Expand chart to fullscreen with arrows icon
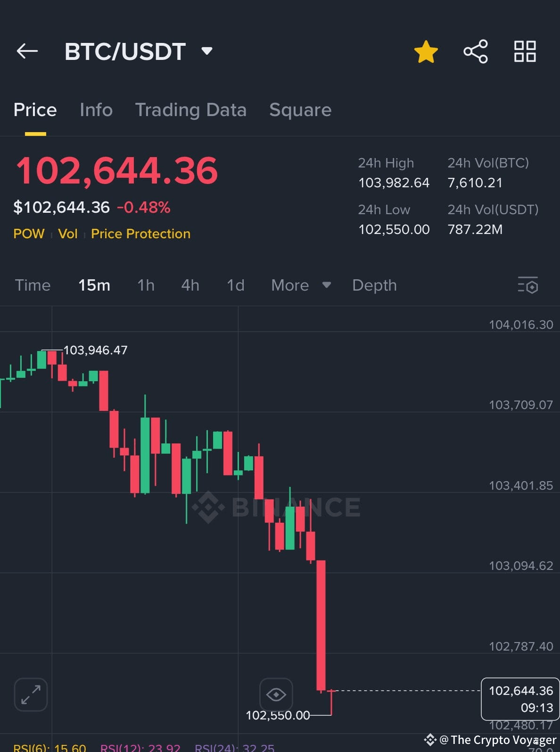560x752 pixels. pyautogui.click(x=31, y=694)
